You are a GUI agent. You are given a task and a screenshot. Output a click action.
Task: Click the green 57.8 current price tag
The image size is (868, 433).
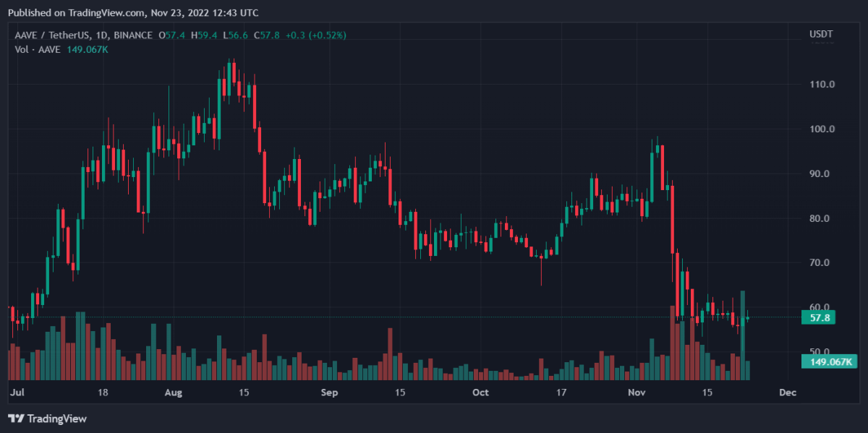pos(818,317)
